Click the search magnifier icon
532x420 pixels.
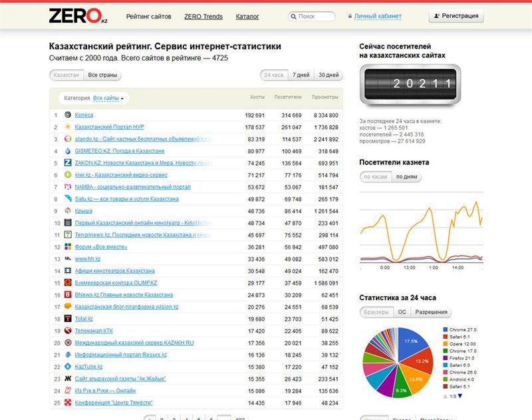click(x=293, y=16)
